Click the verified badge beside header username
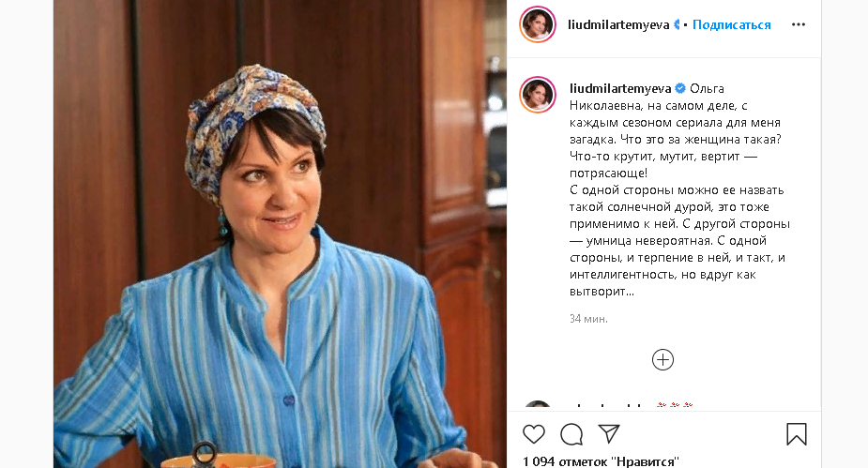Screen dimensions: 868x468 pyautogui.click(x=677, y=25)
